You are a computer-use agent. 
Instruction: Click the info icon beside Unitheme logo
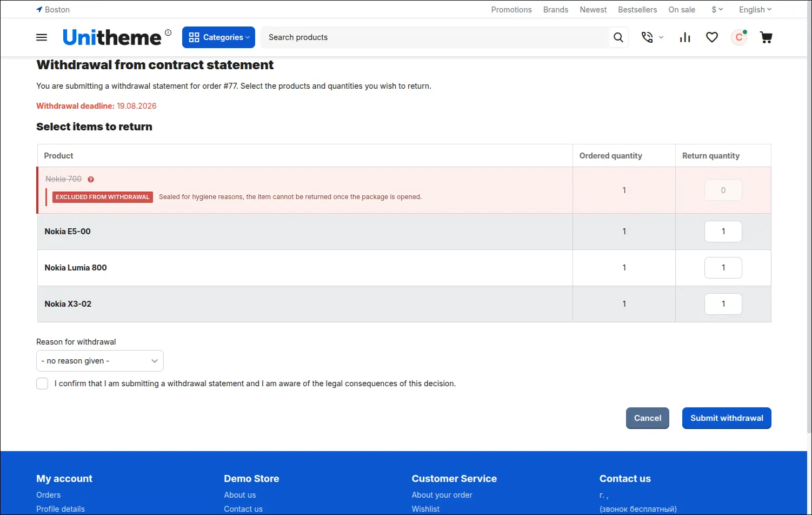(x=168, y=32)
